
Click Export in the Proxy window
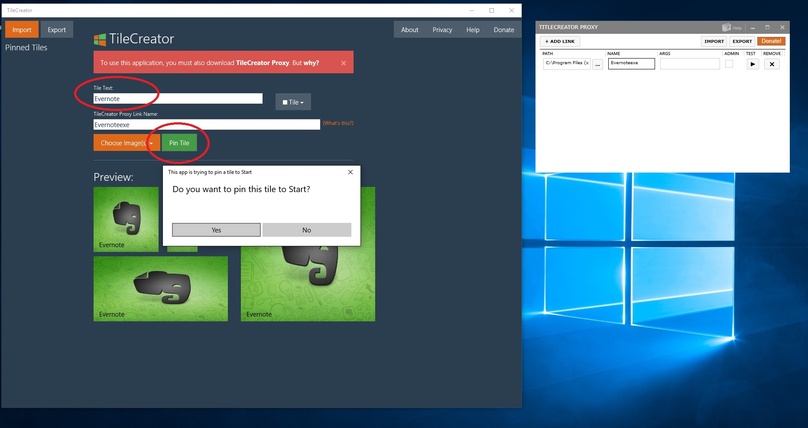[x=742, y=41]
